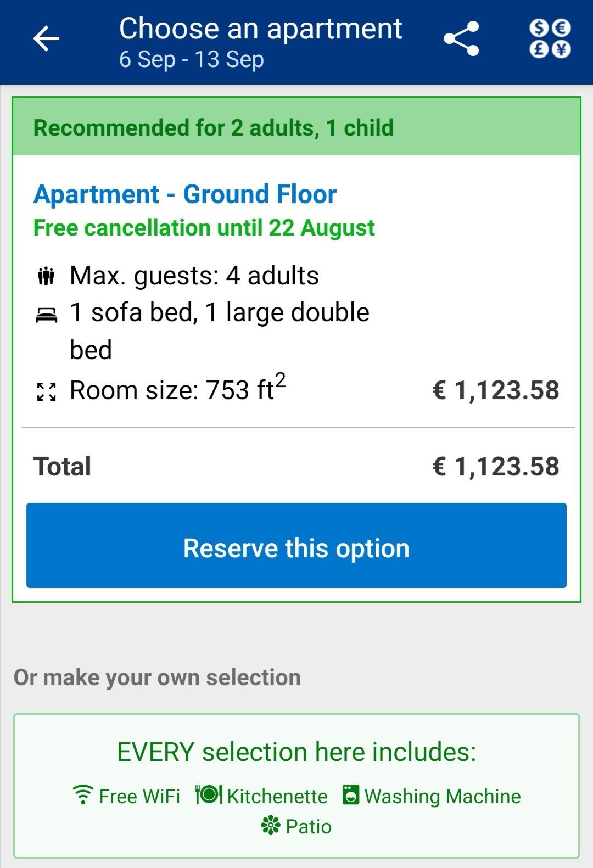Open Apartment - Ground Floor link
The image size is (593, 868).
pyautogui.click(x=185, y=194)
